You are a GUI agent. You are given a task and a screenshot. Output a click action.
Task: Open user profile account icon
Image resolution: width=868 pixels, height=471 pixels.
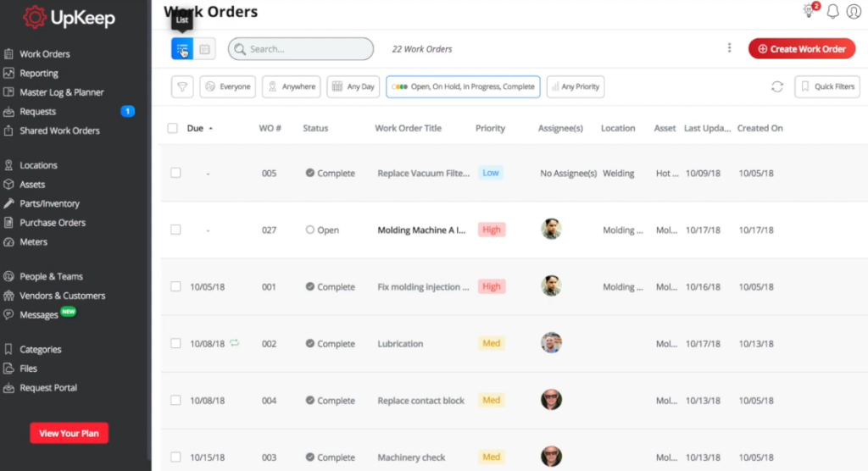coord(854,11)
